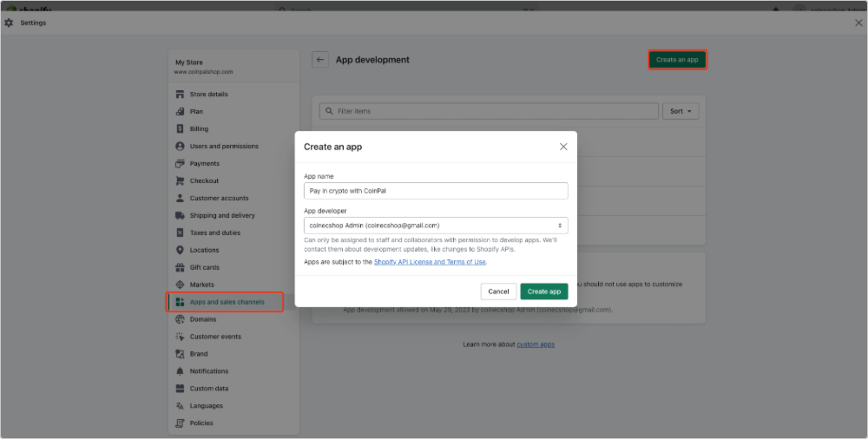Click the Brand icon in sidebar
The image size is (868, 439).
180,354
